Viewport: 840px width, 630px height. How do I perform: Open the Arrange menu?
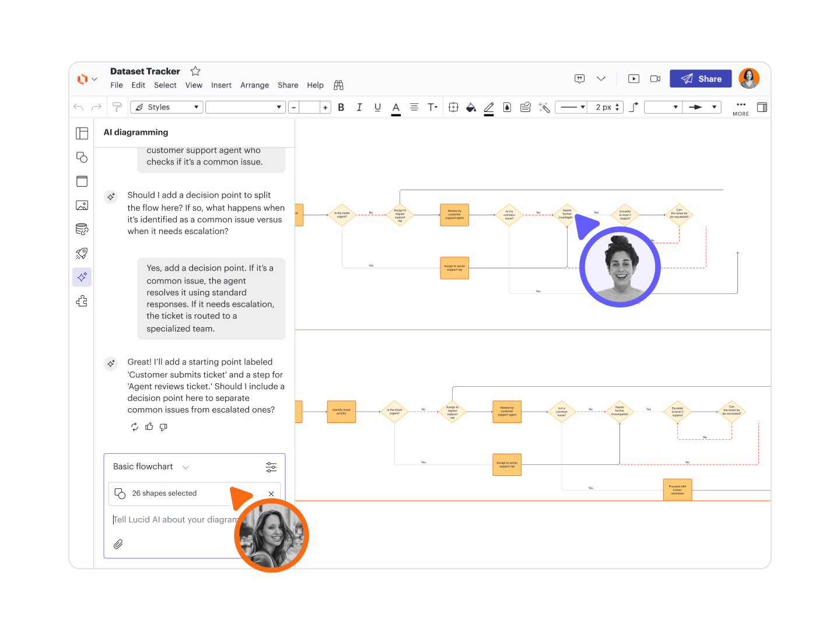[254, 85]
